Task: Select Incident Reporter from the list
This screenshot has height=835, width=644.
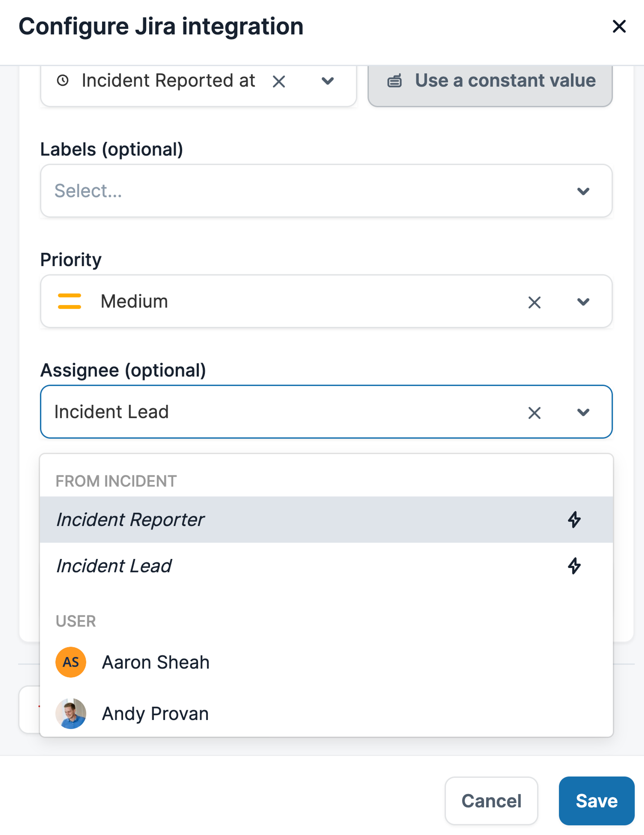Action: (130, 520)
